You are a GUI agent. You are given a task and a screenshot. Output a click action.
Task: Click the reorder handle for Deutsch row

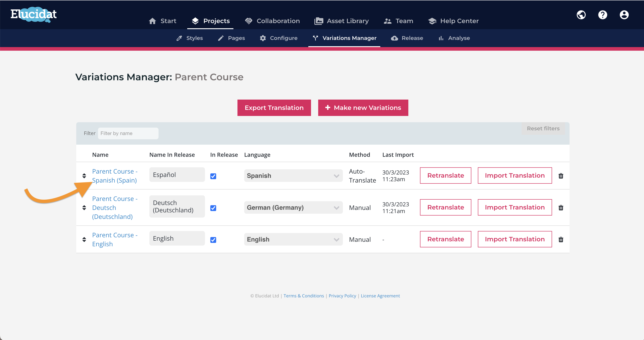click(84, 207)
